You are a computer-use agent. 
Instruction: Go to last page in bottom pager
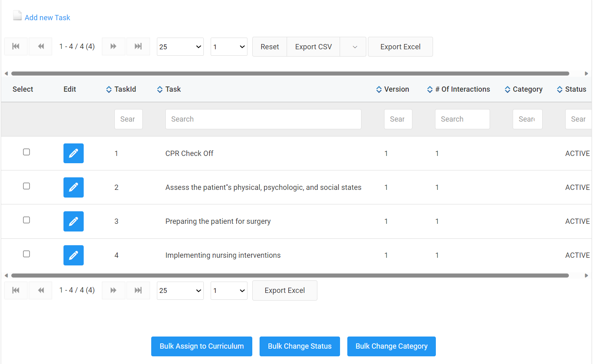tap(138, 290)
